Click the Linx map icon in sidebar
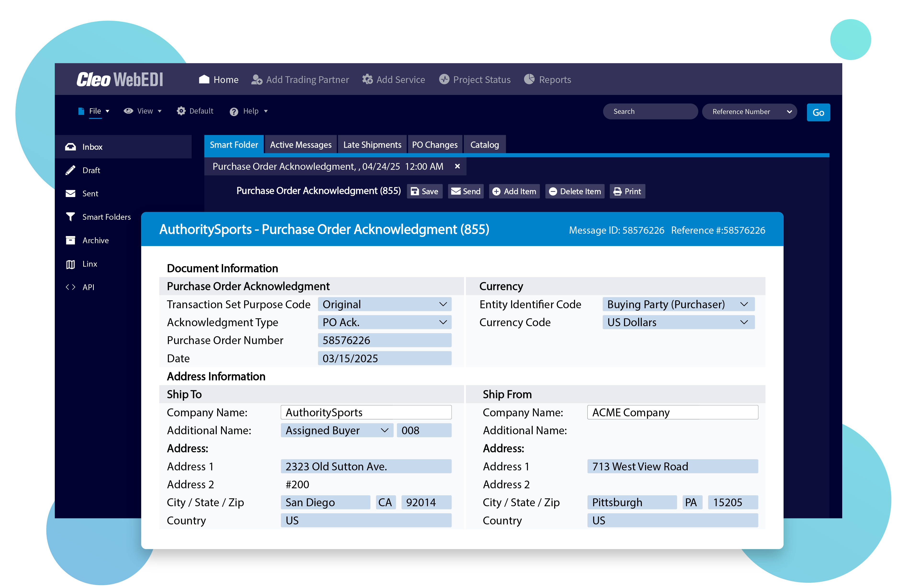This screenshot has height=588, width=897. 71,264
